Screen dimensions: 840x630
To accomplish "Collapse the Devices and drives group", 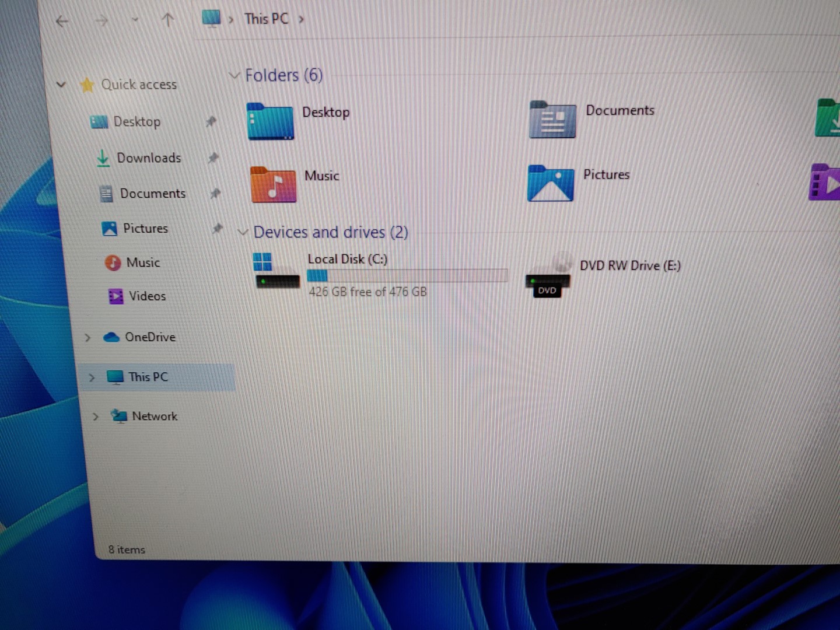I will pyautogui.click(x=243, y=232).
